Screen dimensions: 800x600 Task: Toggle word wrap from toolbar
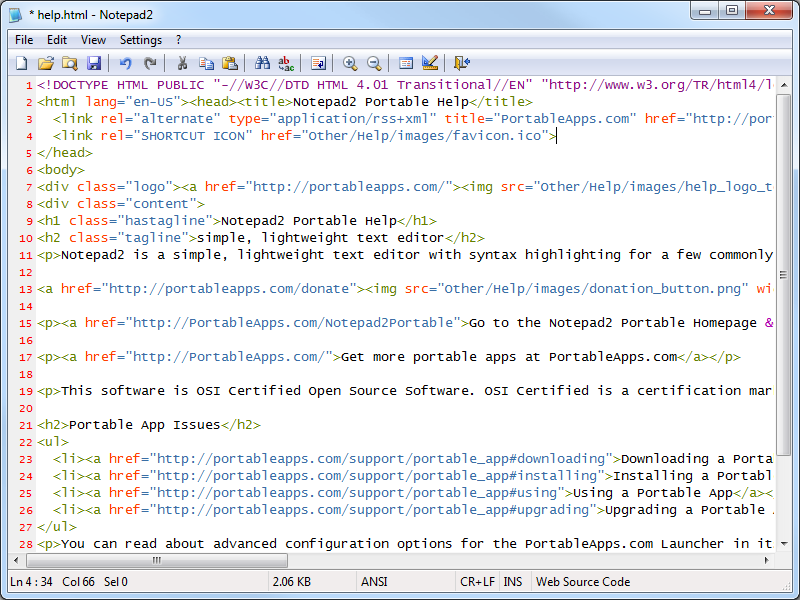pos(318,63)
